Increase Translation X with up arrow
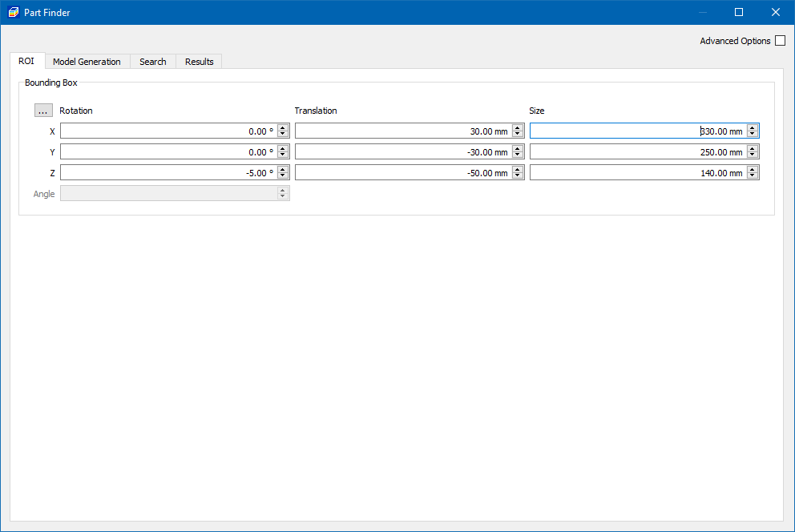 (518, 127)
